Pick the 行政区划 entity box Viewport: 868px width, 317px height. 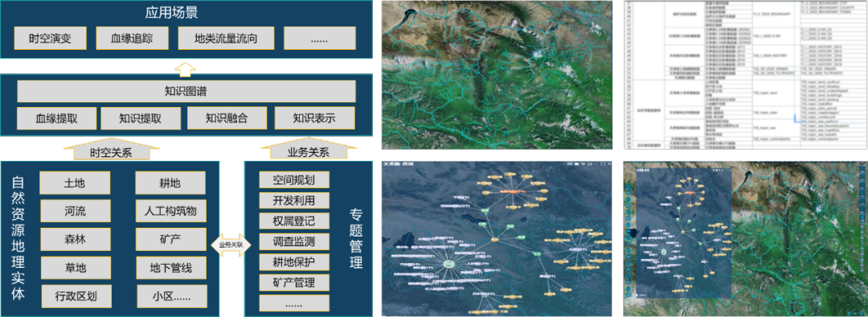tap(76, 294)
